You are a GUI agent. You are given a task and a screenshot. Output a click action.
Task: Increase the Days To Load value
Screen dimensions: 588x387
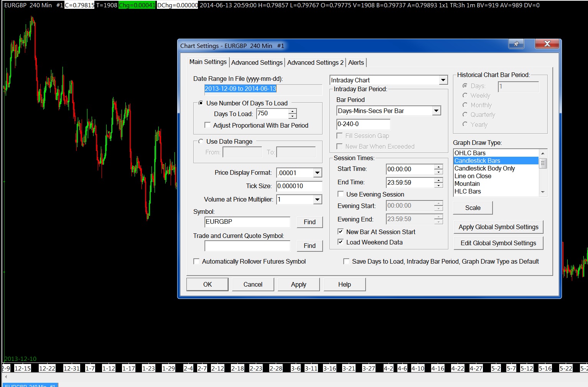coord(293,111)
